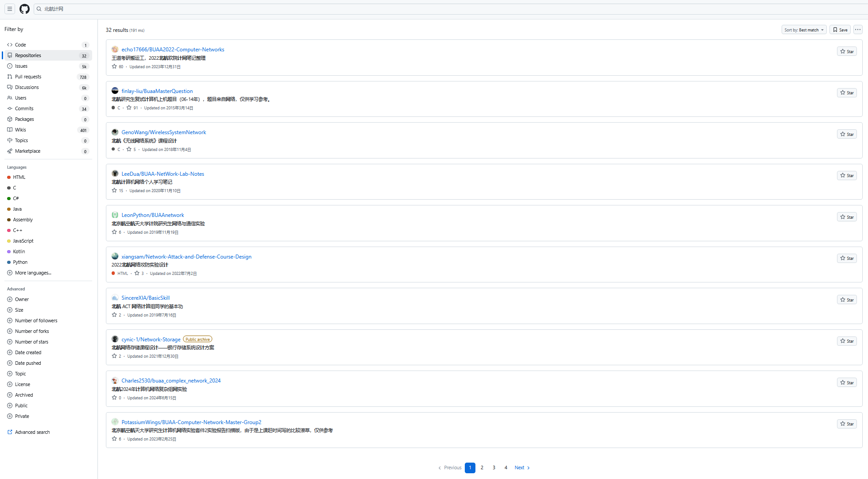Switch to the Wikis results filter
868x479 pixels.
pyautogui.click(x=20, y=130)
